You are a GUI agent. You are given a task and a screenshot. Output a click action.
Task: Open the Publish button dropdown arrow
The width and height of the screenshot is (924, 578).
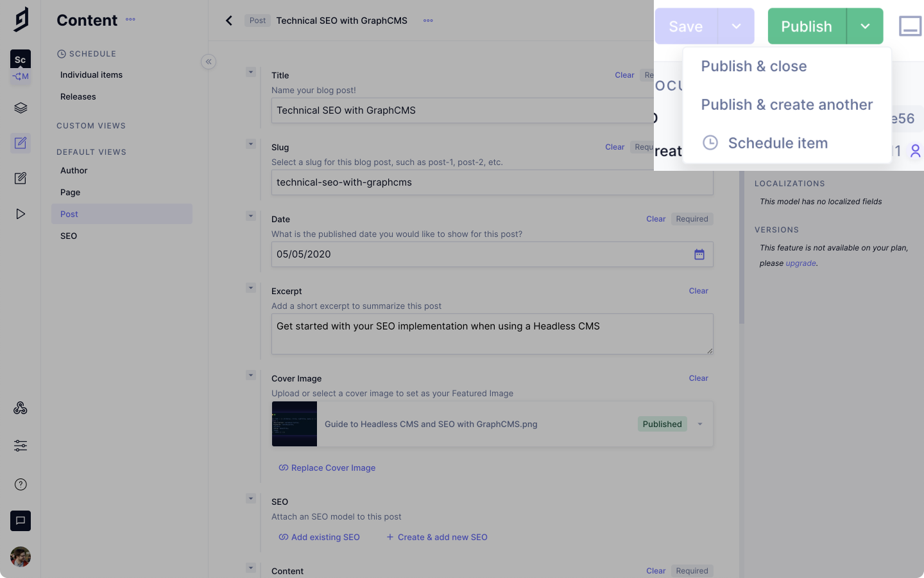tap(865, 26)
